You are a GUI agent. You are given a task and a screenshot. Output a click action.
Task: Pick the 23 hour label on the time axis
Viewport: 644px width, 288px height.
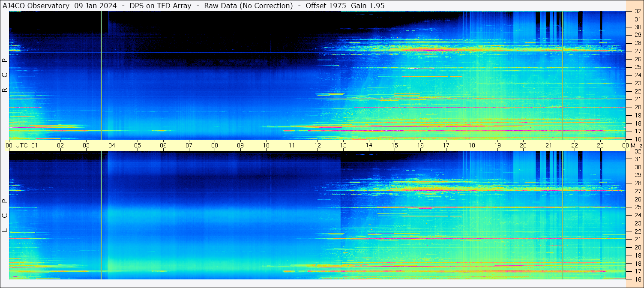coord(600,145)
